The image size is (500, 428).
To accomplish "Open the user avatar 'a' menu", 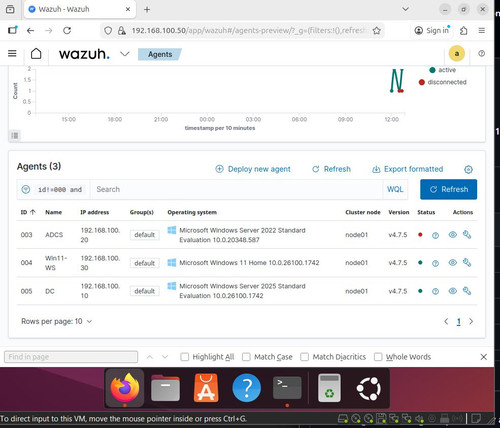I will (457, 54).
